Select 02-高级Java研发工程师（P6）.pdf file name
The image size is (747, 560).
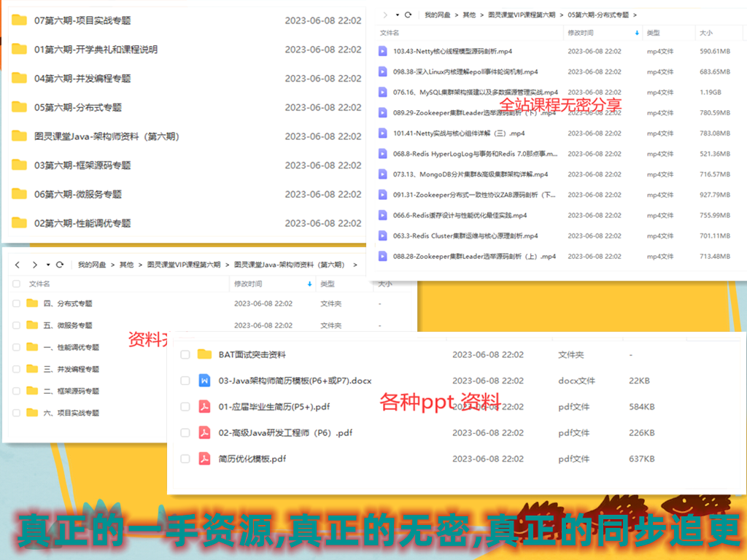click(285, 432)
